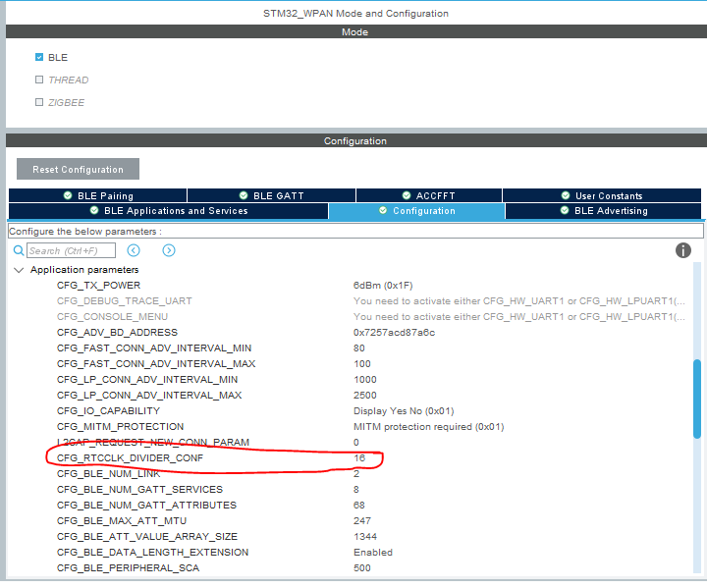Open CFG_IO_CAPABILITY Display Yes No value
This screenshot has width=707, height=588.
[x=404, y=410]
